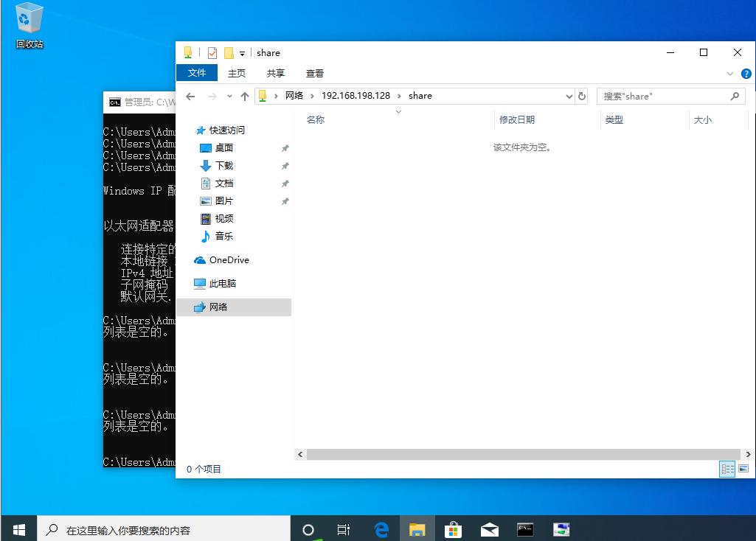Switch to large icons view via status bar icon
The height and width of the screenshot is (541, 756).
click(743, 469)
